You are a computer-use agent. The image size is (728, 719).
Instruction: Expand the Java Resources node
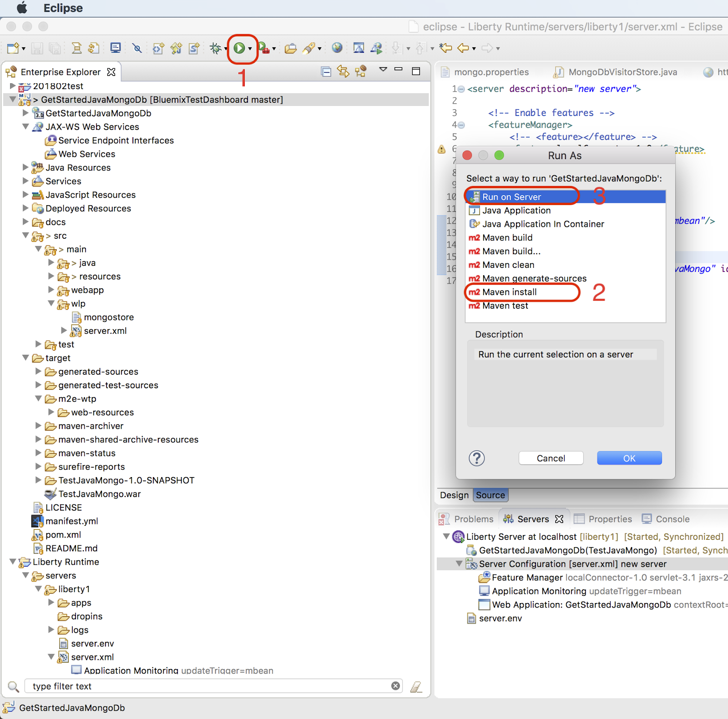[26, 167]
